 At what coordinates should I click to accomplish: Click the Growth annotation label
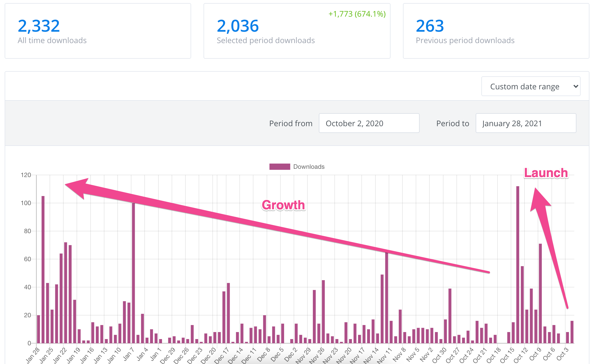pyautogui.click(x=283, y=205)
